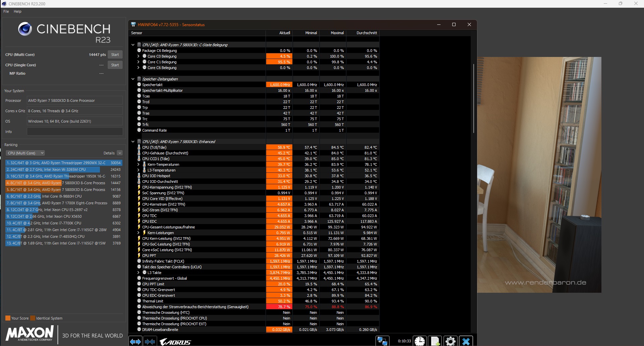The height and width of the screenshot is (346, 644).
Task: Click the Info input field in Cinebench
Action: pyautogui.click(x=75, y=132)
